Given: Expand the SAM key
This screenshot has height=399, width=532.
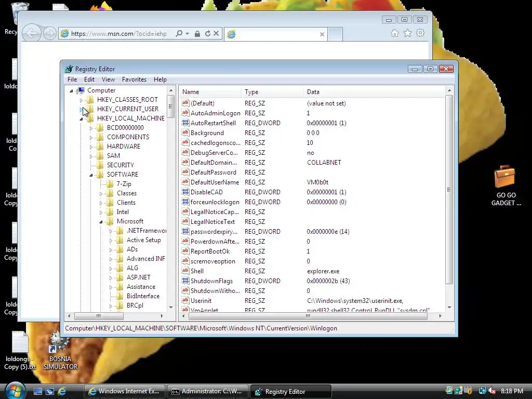Looking at the screenshot, I should (x=91, y=156).
